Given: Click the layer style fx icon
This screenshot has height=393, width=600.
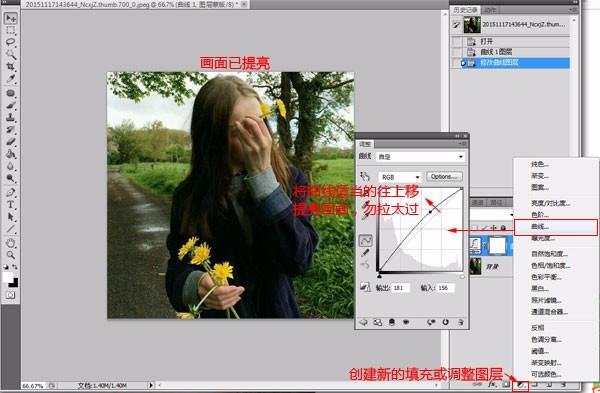Looking at the screenshot, I should [492, 384].
